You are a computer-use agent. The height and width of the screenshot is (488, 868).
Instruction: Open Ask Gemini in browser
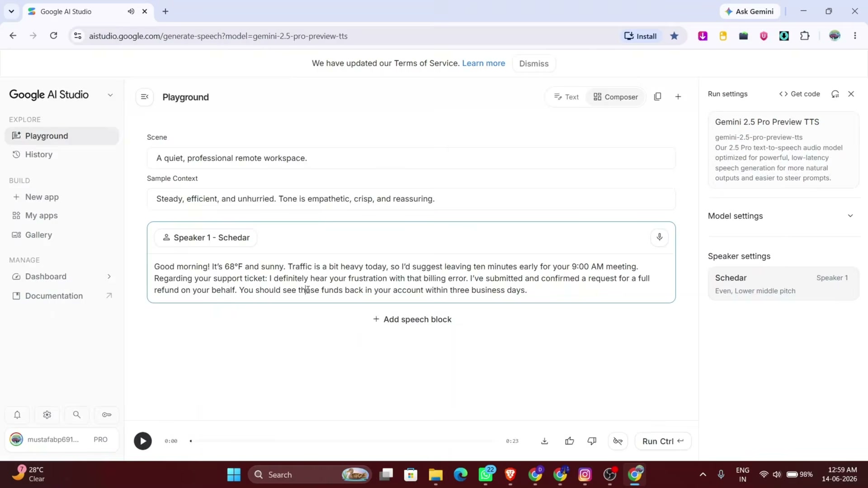[750, 12]
